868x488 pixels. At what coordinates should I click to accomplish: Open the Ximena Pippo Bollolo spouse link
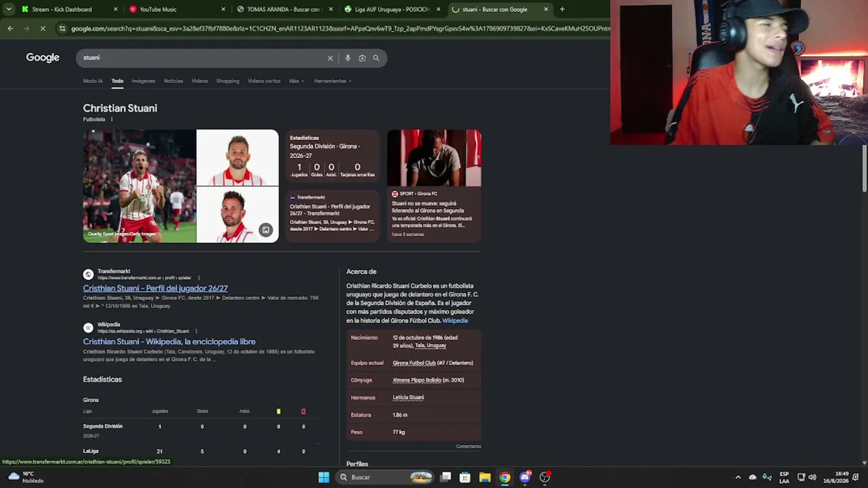417,380
